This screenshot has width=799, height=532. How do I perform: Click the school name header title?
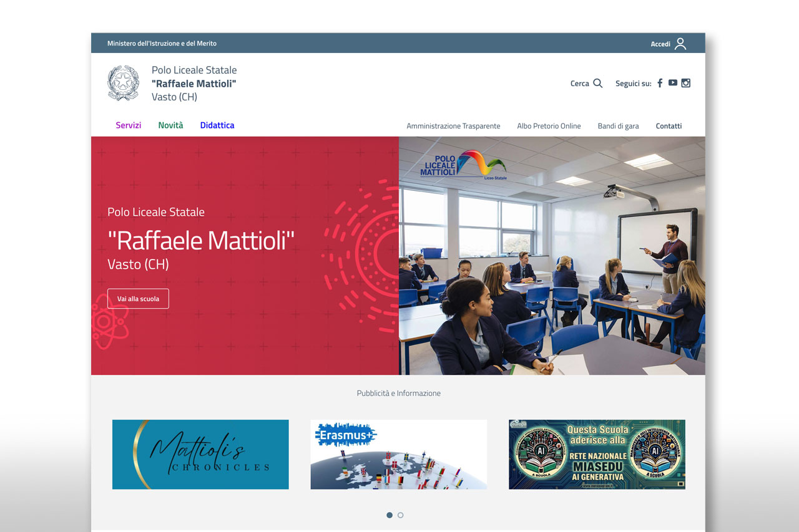[194, 84]
